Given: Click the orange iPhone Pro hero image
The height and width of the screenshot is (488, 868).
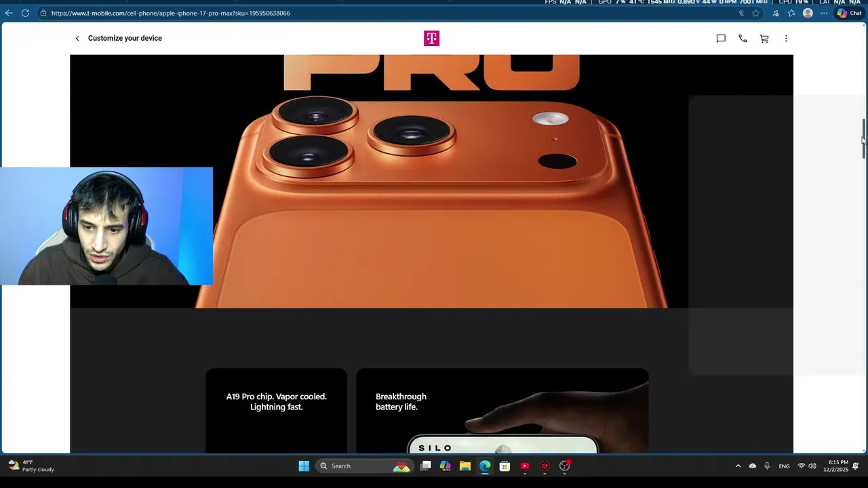Looking at the screenshot, I should tap(431, 182).
